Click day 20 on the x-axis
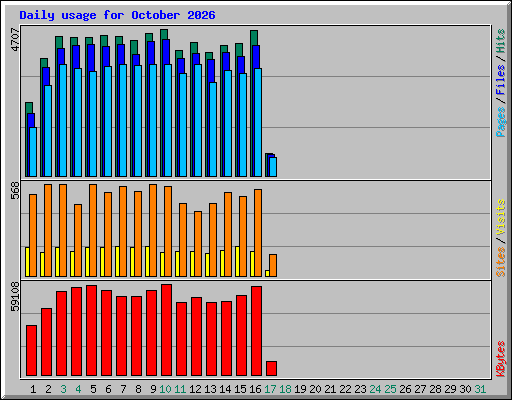512x400 pixels. [315, 389]
